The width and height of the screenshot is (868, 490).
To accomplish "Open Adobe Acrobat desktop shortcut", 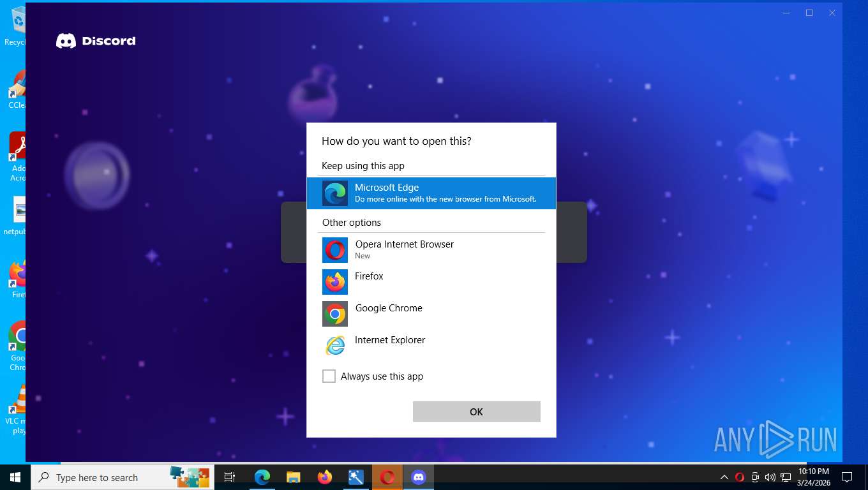I will [x=17, y=157].
